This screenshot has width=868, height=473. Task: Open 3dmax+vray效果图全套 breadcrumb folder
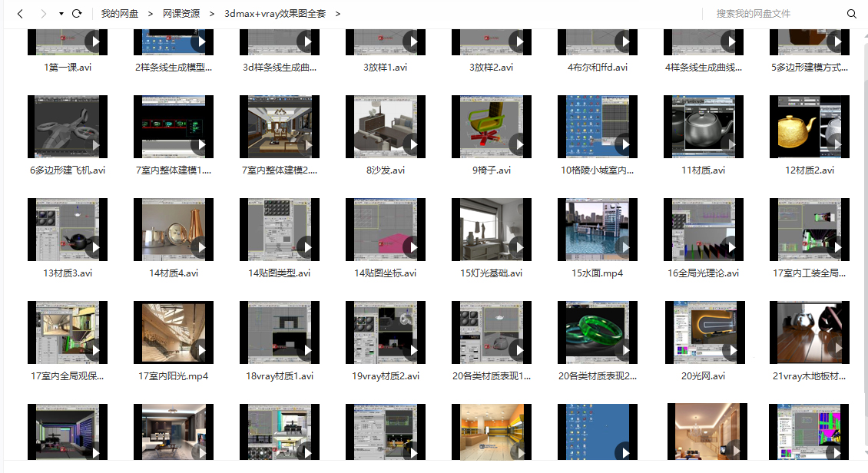pyautogui.click(x=275, y=13)
